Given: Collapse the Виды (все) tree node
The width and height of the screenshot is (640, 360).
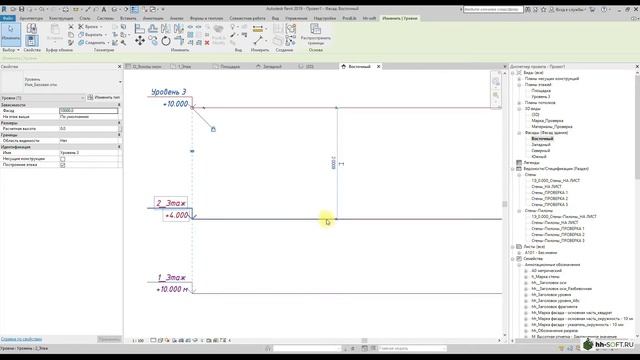Looking at the screenshot, I should (x=513, y=73).
